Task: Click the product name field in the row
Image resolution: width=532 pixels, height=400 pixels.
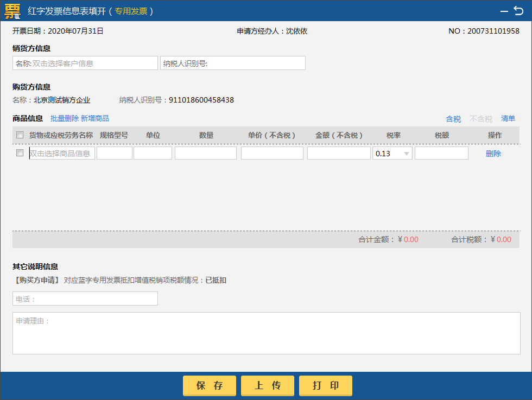Action: click(x=62, y=154)
